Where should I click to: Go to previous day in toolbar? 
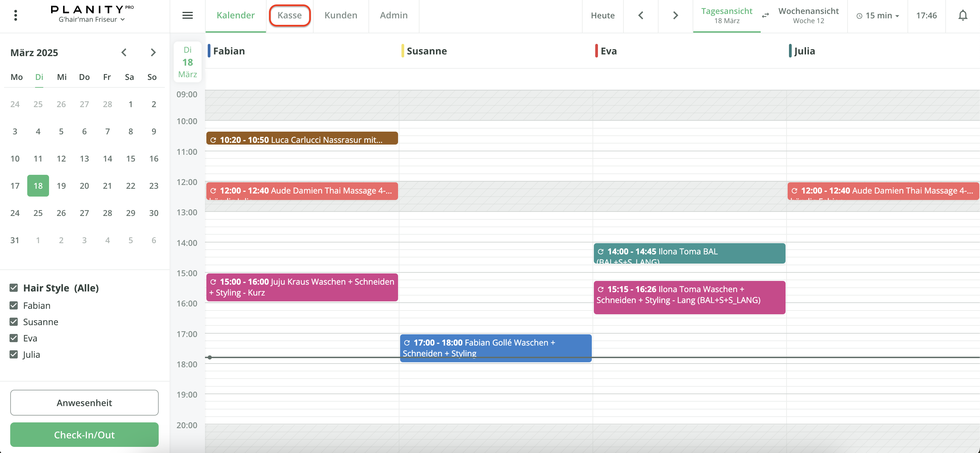click(x=641, y=15)
